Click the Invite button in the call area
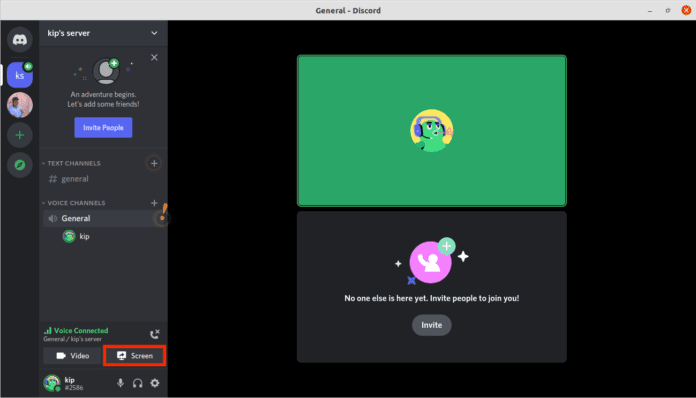Viewport: 696px width, 398px height. (x=431, y=325)
